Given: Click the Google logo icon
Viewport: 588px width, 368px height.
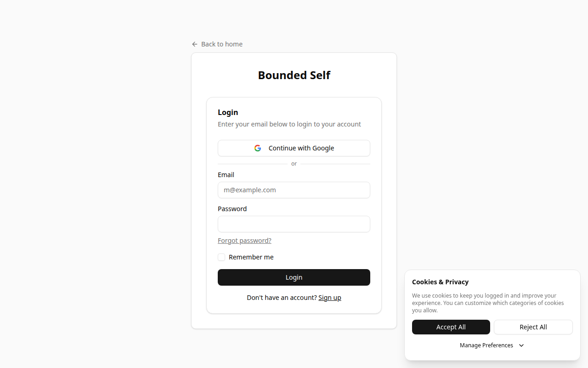Looking at the screenshot, I should (258, 148).
